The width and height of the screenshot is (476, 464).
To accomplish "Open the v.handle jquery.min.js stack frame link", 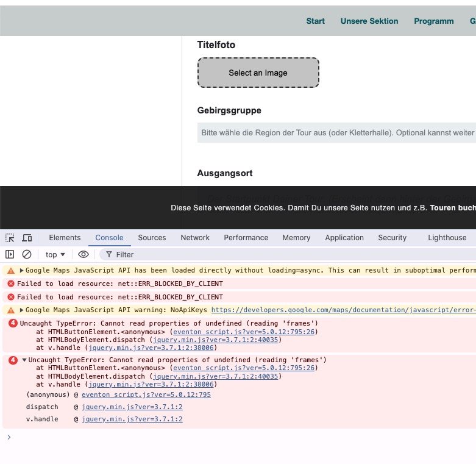I will pos(132,419).
